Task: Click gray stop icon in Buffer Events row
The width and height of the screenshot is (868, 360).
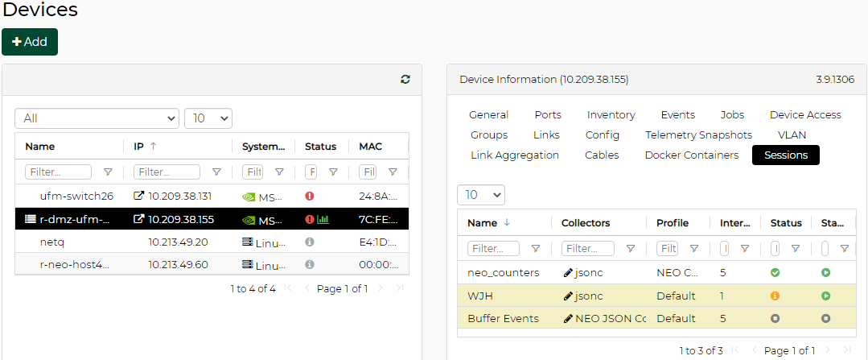Action: click(825, 318)
